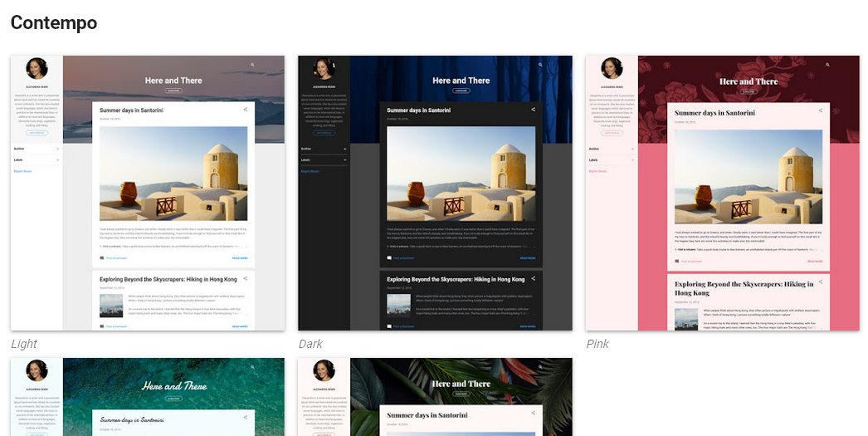
Task: Click the Hong Kong post share icon in the Dark preview
Action: [533, 279]
